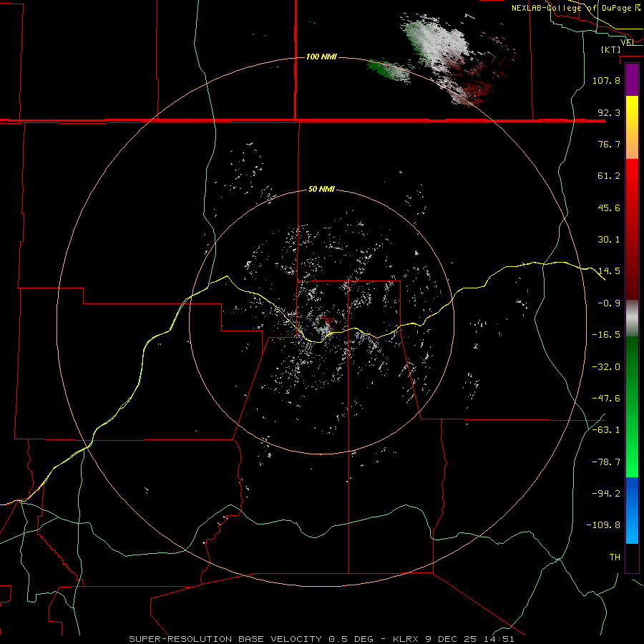Click the 14.5 scale value
Image resolution: width=644 pixels, height=644 pixels.
tap(609, 271)
